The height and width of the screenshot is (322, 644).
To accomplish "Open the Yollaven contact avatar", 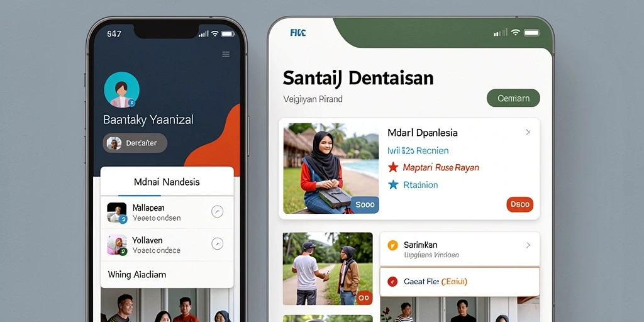I will 116,245.
